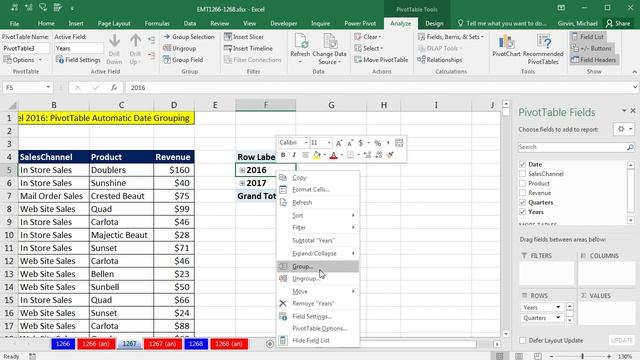Create a PivotChart

tap(506, 46)
